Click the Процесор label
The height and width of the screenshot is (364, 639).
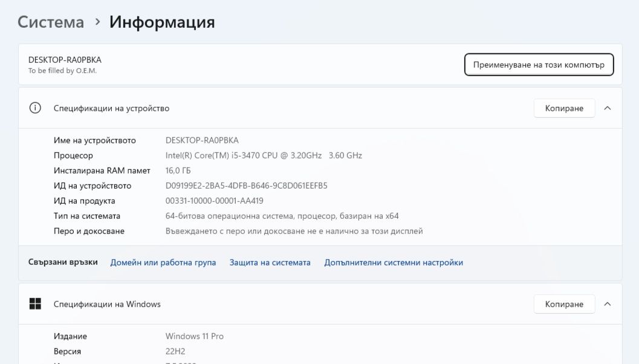click(73, 156)
